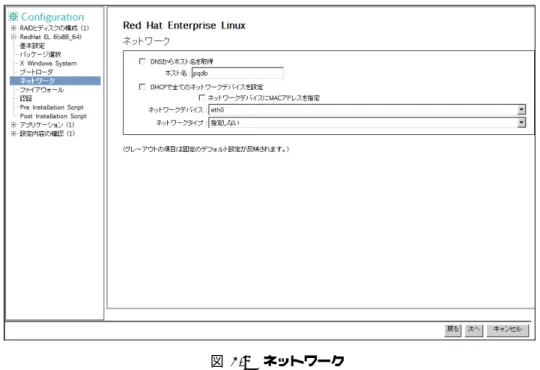Select the highlighted ネットワーク tree item

(55, 81)
